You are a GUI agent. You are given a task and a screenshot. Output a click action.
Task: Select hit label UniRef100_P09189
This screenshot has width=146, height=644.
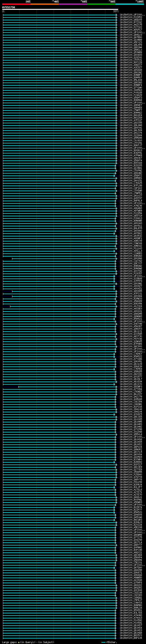(x=131, y=93)
